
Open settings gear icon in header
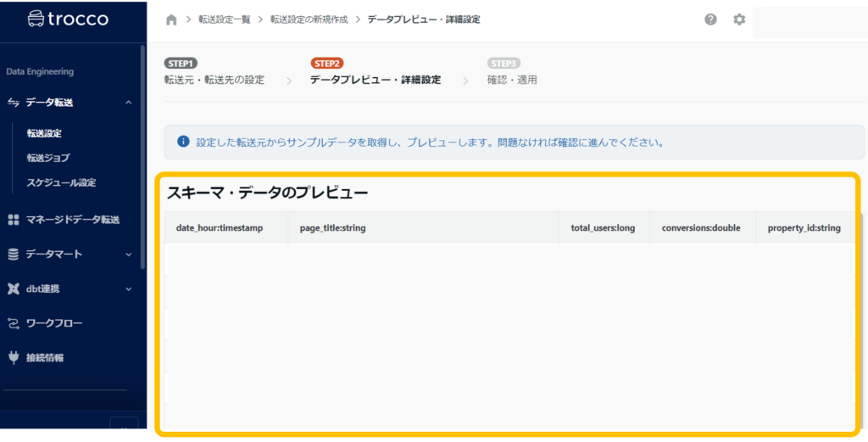[x=739, y=20]
